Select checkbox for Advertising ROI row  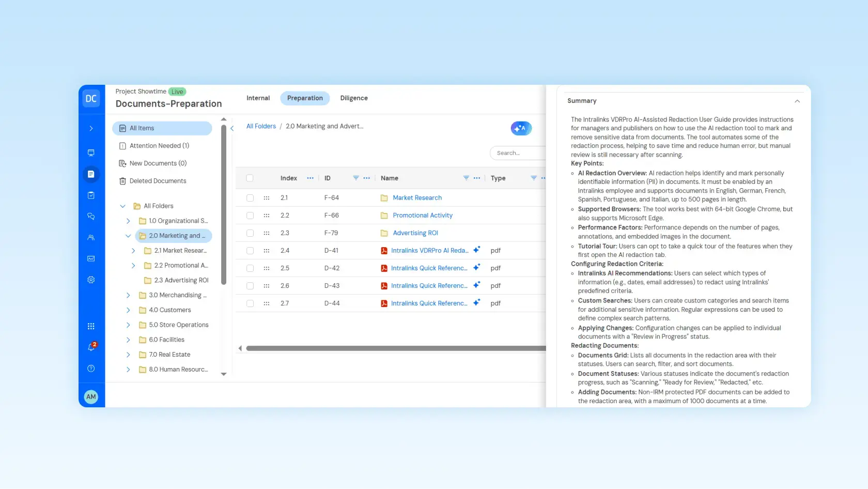pyautogui.click(x=250, y=233)
